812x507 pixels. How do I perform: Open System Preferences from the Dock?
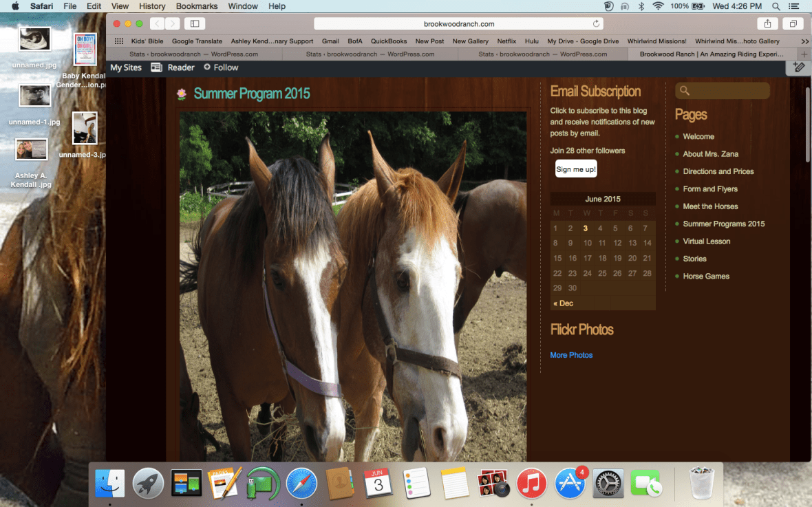click(608, 482)
